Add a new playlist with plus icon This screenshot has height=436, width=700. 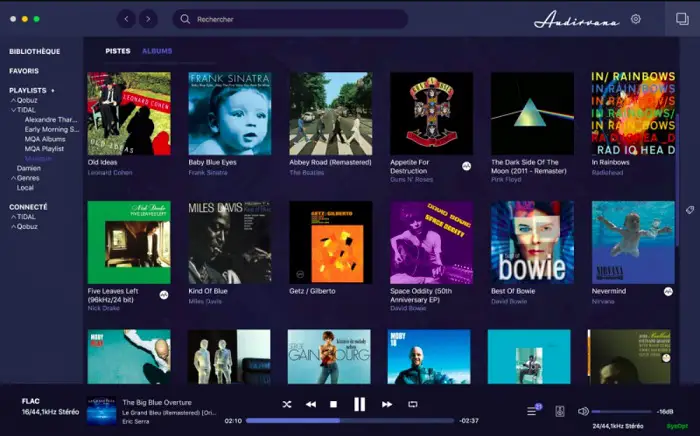tap(53, 91)
